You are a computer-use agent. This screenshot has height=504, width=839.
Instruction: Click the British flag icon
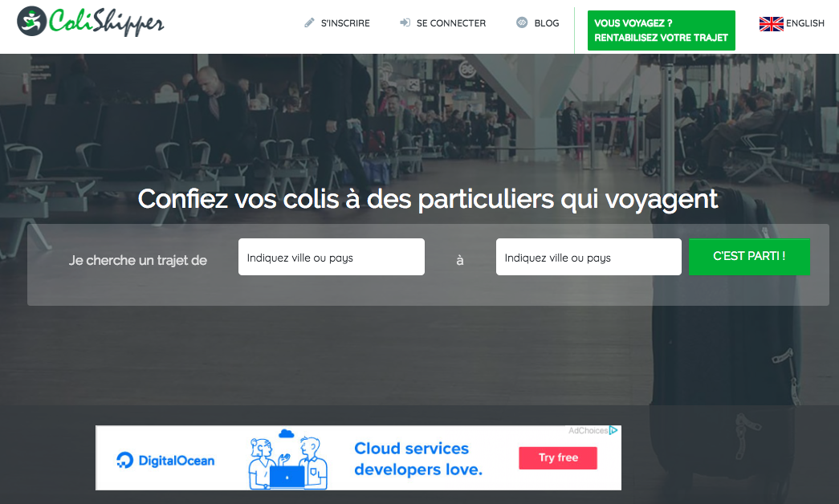(771, 23)
